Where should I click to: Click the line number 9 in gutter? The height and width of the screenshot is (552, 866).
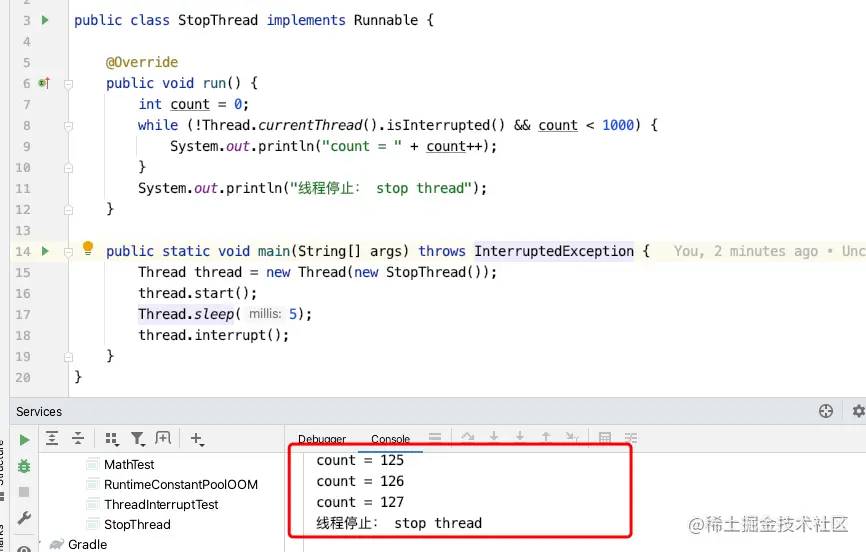[27, 147]
